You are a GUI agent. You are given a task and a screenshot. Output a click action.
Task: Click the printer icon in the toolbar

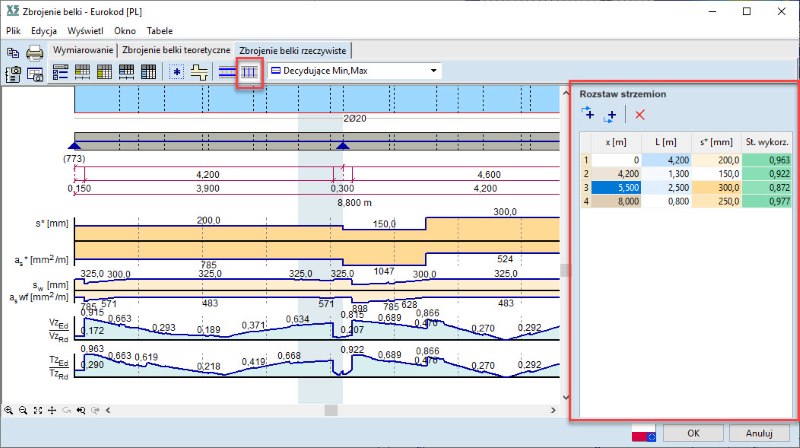35,53
